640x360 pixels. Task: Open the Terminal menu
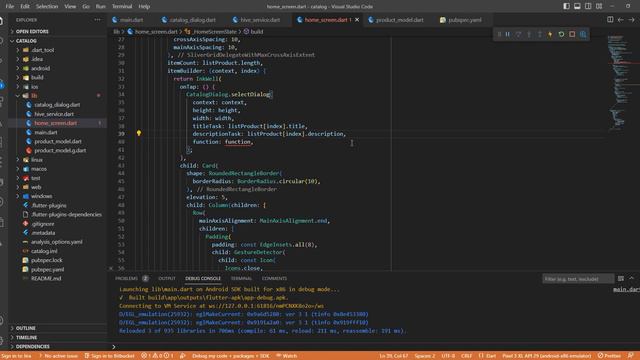click(x=122, y=6)
